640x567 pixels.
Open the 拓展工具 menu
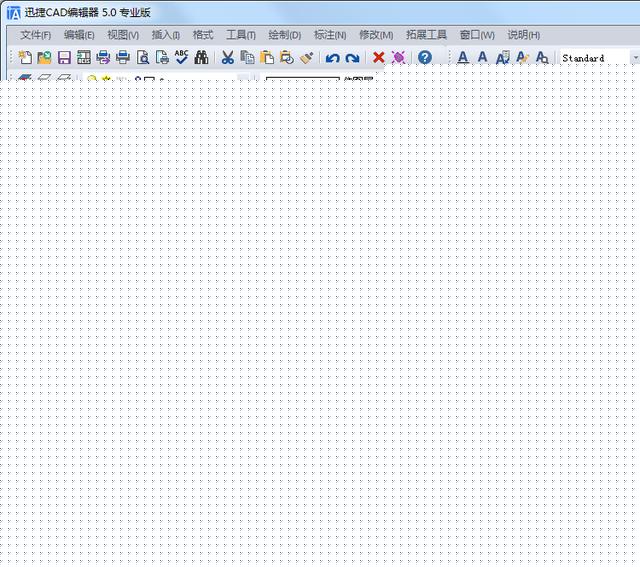(x=426, y=35)
